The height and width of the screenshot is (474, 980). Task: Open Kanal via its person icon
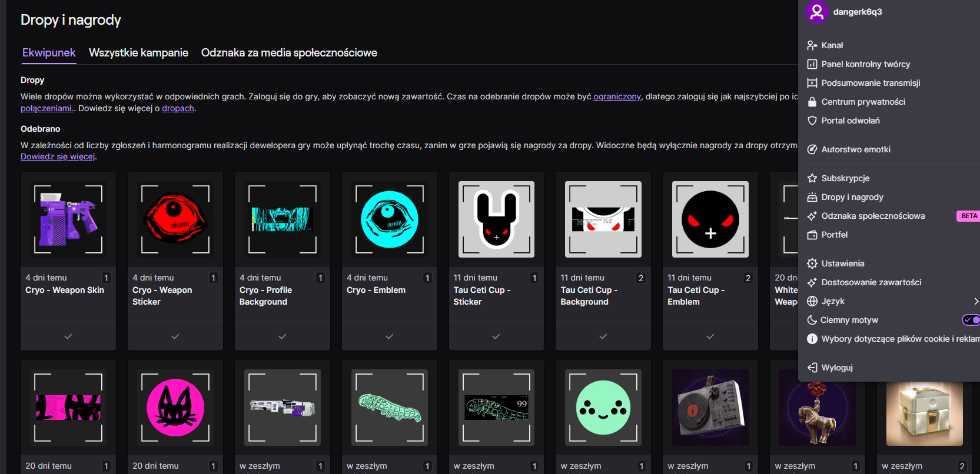click(x=812, y=45)
